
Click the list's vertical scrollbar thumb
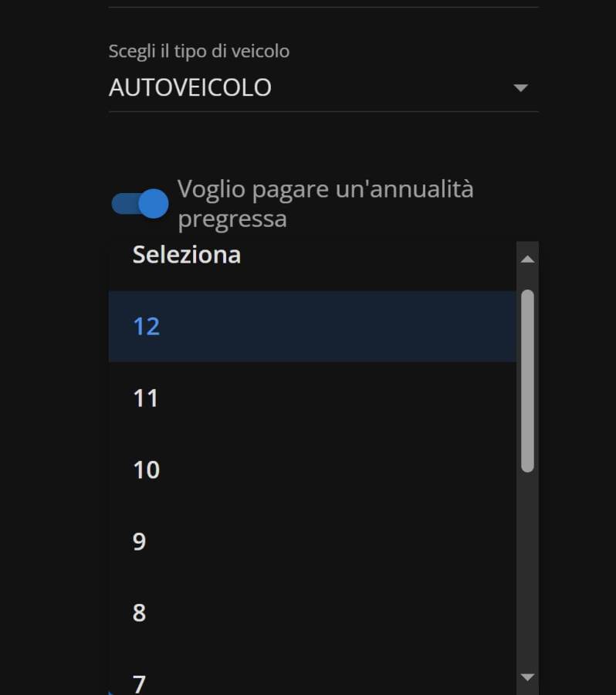528,380
